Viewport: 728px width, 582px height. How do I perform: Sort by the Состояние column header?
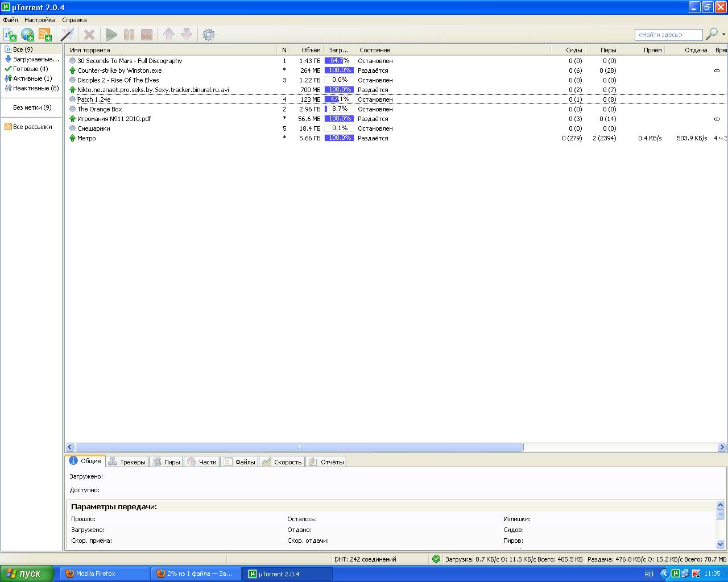click(x=375, y=50)
